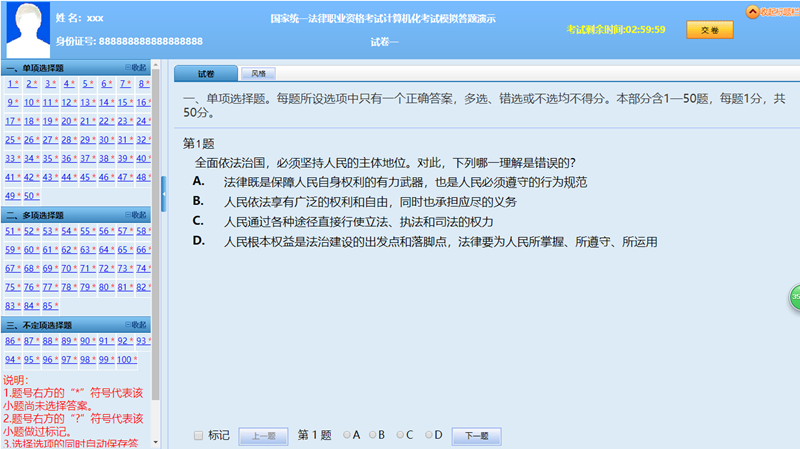Select answer option A radio button
This screenshot has width=800, height=449.
pos(346,435)
